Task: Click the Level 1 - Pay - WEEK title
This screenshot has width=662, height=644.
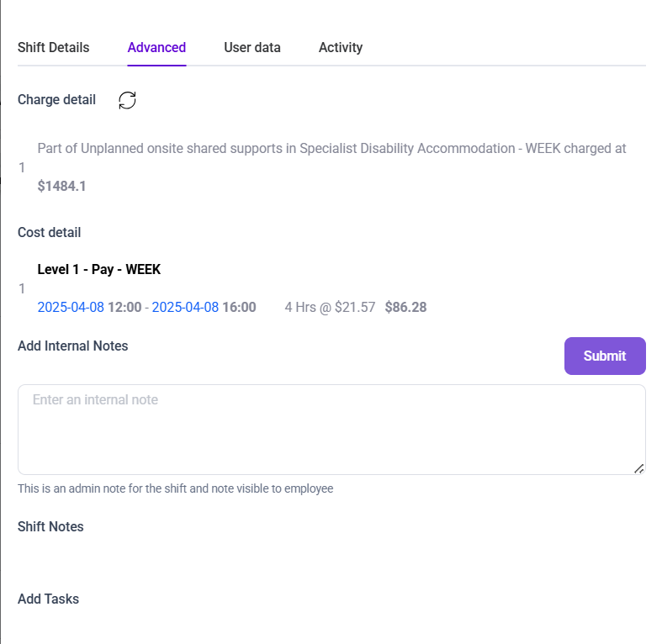Action: coord(99,270)
